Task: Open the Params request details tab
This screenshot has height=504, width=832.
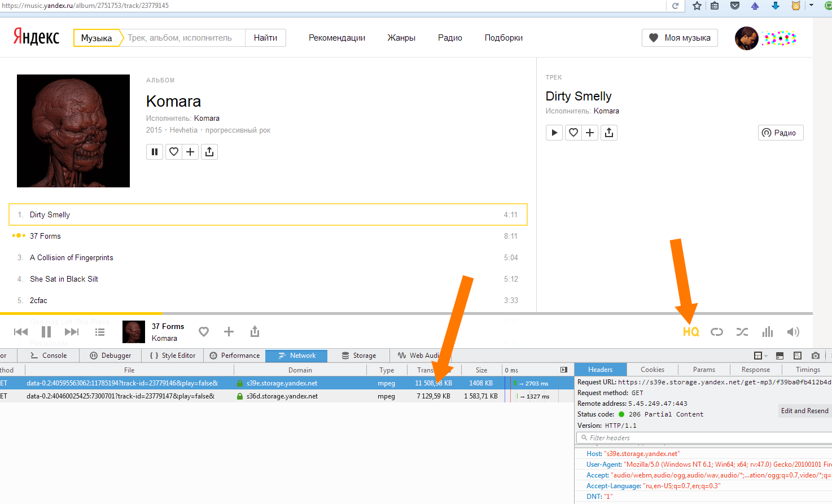Action: [704, 370]
